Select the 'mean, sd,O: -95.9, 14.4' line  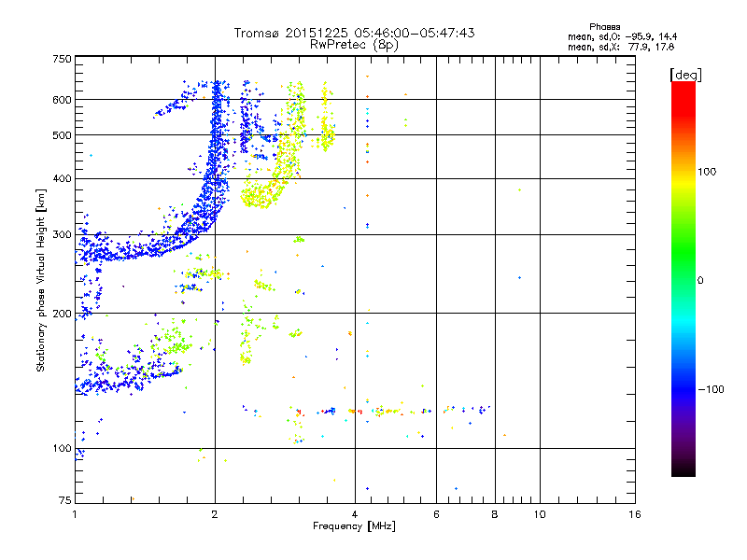622,36
